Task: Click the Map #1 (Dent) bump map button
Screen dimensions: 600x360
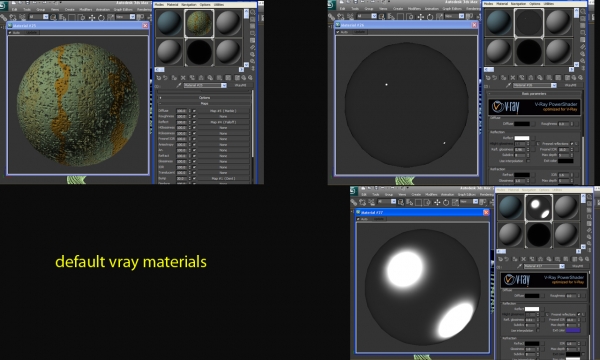Action: tap(223, 178)
